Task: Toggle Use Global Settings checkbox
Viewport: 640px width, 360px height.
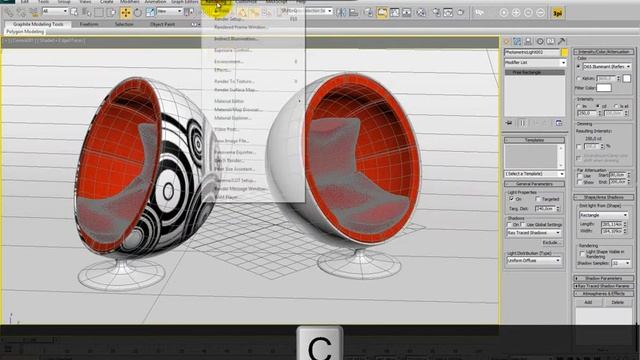Action: coord(522,224)
